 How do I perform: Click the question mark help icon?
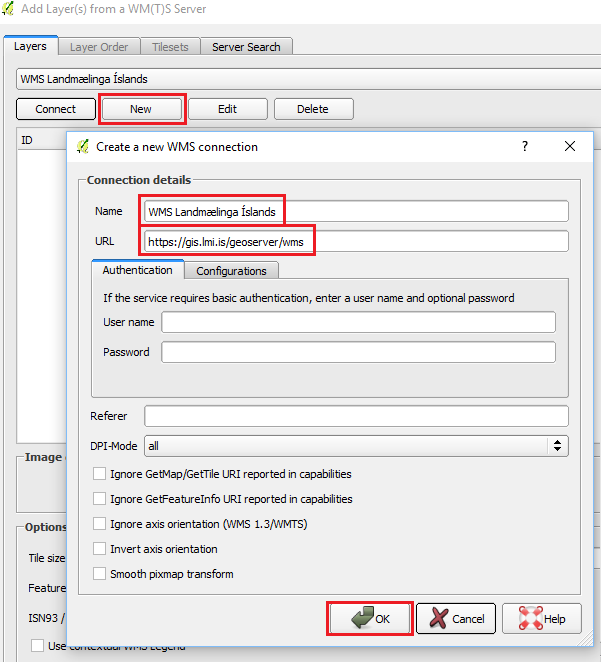[525, 146]
